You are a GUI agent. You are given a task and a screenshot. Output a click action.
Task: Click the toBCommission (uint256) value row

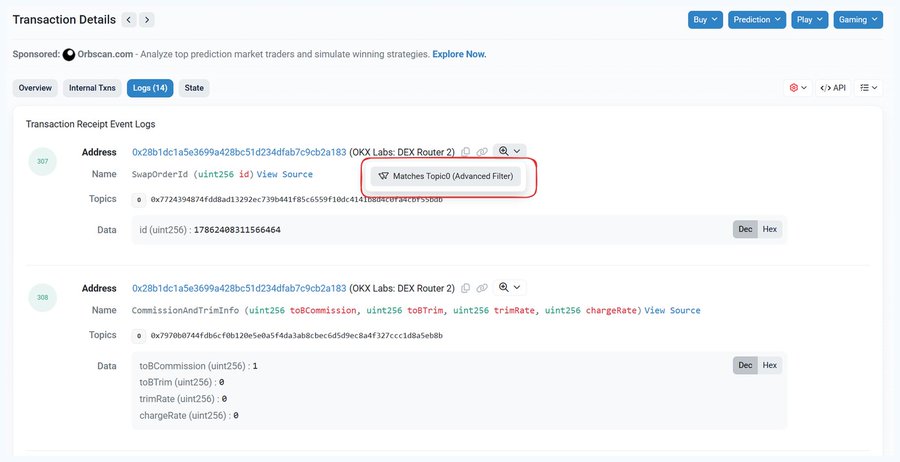[199, 366]
